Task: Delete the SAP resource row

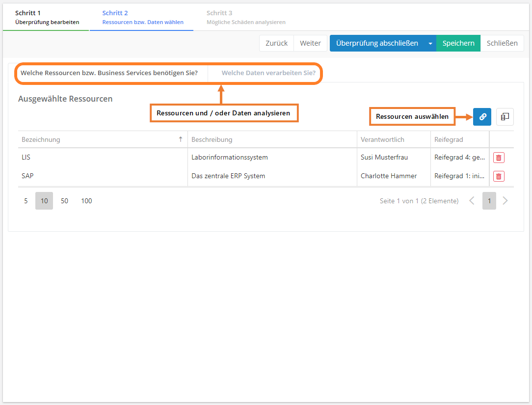Action: (x=499, y=176)
